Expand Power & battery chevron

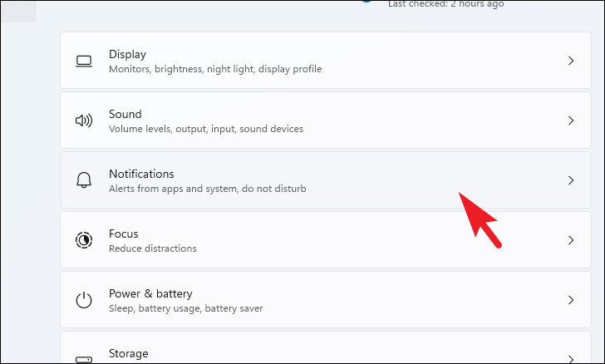(x=571, y=300)
